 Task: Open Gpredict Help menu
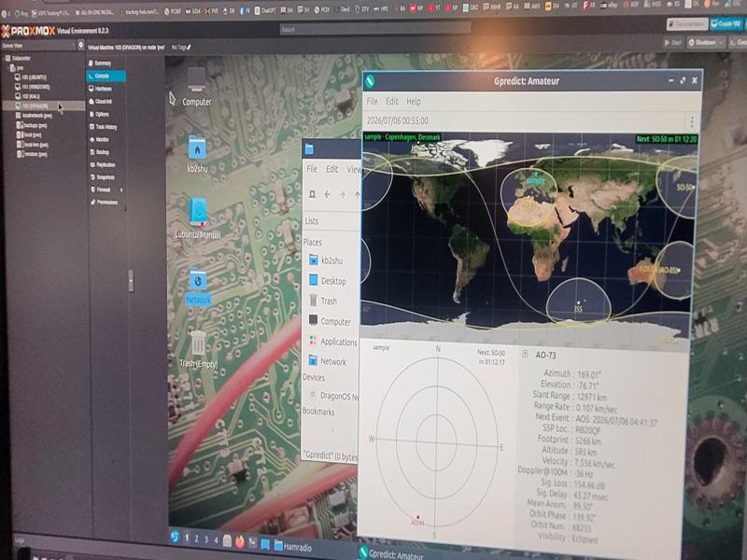pyautogui.click(x=414, y=101)
